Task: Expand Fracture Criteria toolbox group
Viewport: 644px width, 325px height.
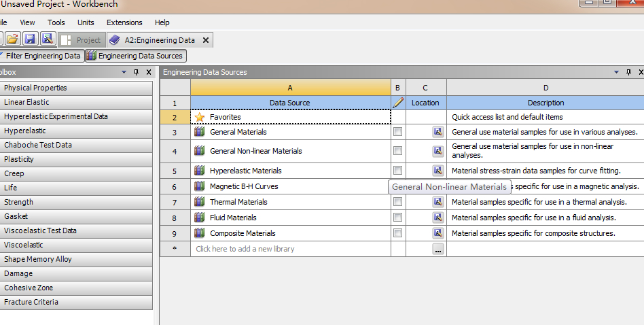Action: (x=76, y=302)
